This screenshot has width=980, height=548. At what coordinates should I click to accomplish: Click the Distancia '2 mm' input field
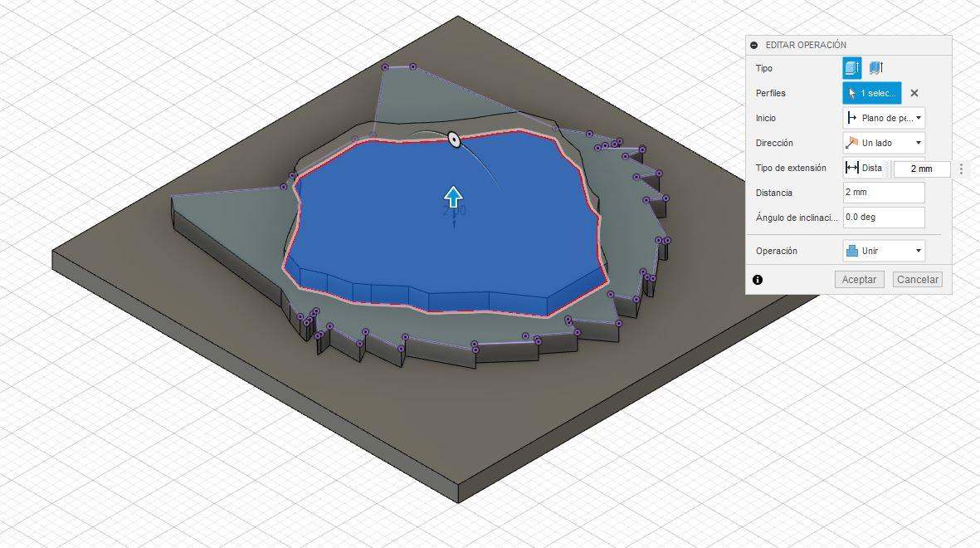click(884, 193)
